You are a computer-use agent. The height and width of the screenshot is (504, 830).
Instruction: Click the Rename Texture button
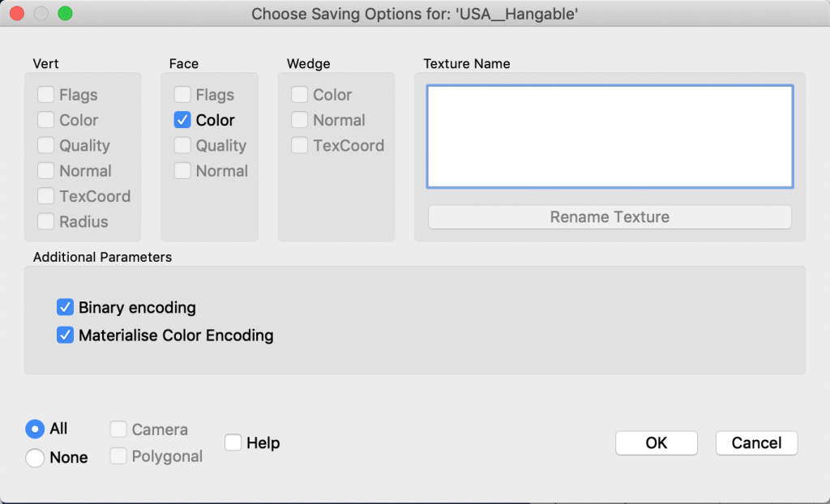pyautogui.click(x=610, y=217)
